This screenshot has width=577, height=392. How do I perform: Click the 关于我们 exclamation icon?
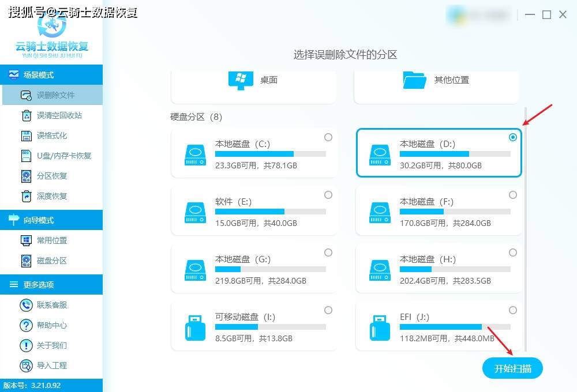26,346
